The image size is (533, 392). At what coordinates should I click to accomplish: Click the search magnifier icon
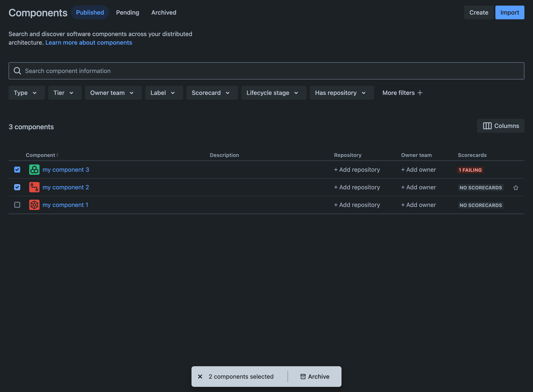pyautogui.click(x=17, y=71)
